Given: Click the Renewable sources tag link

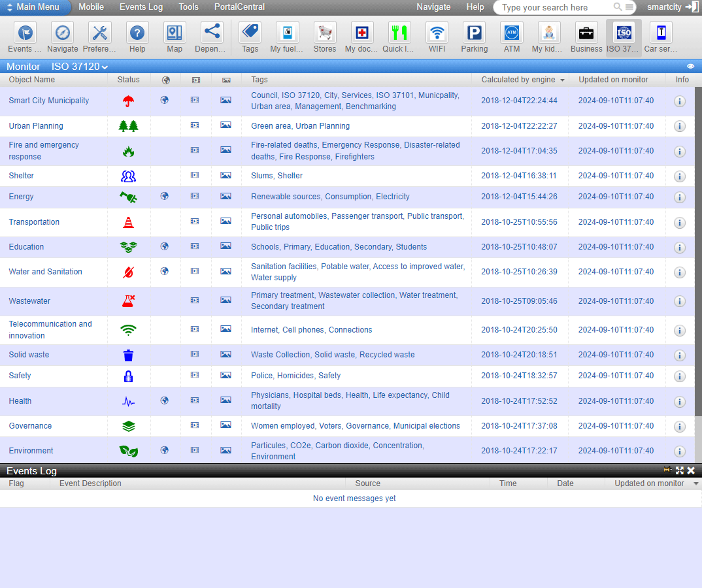Looking at the screenshot, I should click(x=286, y=197).
